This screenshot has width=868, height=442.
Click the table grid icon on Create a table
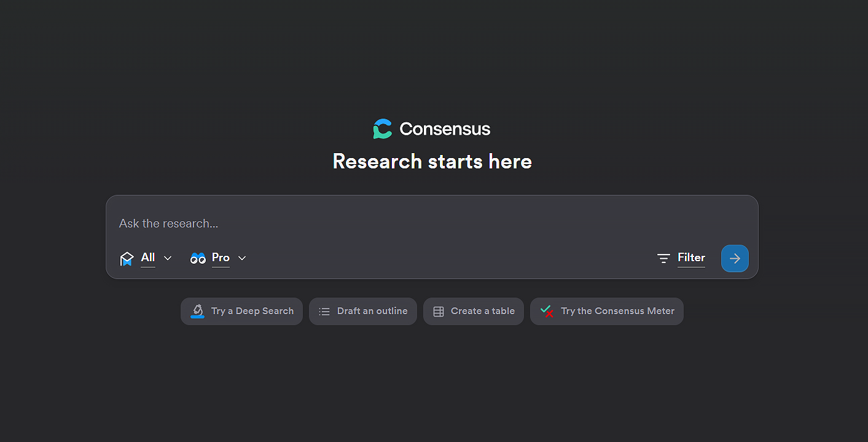439,312
